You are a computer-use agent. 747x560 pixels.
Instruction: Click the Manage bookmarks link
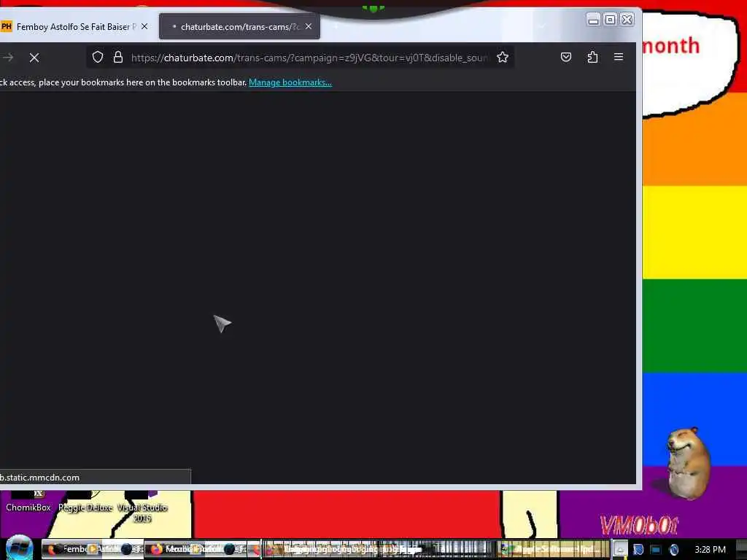(290, 82)
